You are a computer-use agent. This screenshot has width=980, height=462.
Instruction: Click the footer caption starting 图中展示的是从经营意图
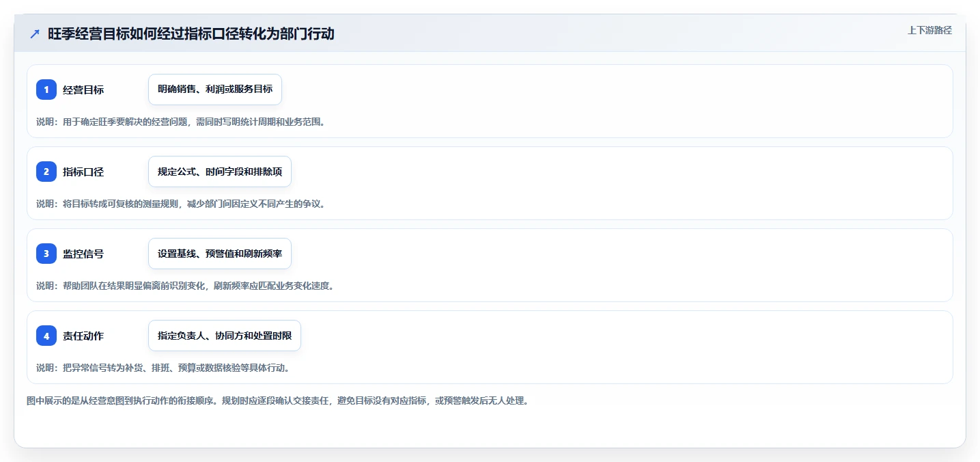277,400
